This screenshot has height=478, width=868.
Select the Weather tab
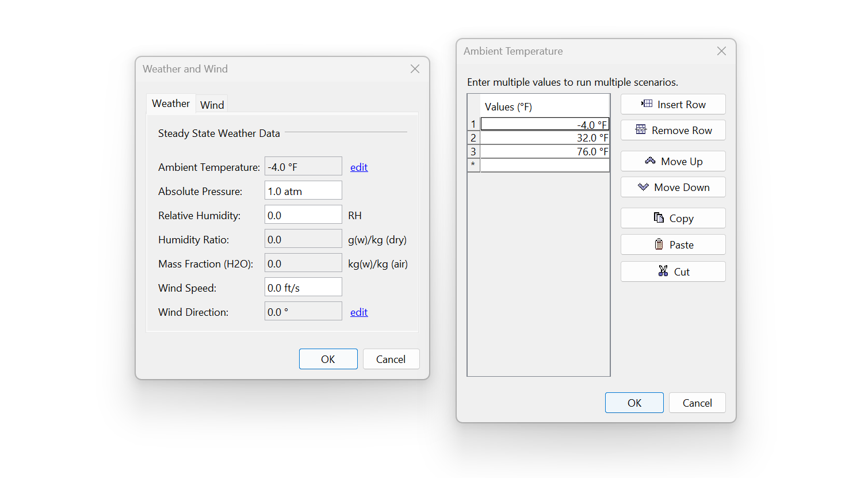click(171, 104)
